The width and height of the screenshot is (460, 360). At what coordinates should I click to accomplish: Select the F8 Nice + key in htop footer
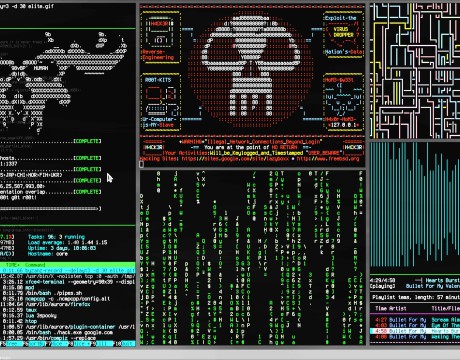80,343
